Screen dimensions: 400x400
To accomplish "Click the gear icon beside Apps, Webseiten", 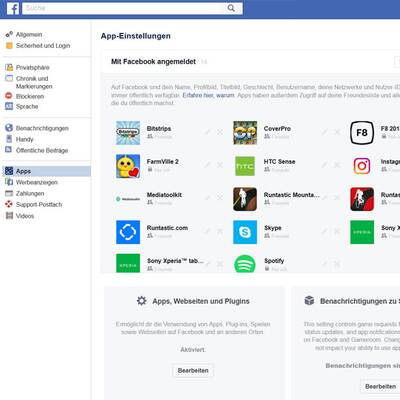I will [x=142, y=301].
